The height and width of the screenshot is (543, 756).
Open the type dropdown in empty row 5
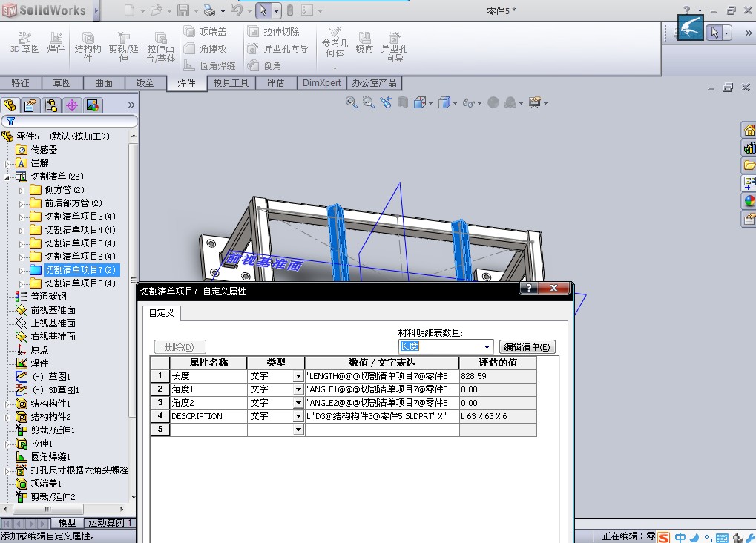pyautogui.click(x=298, y=430)
